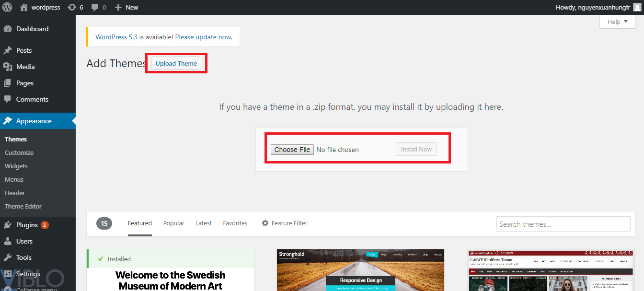Click the Pages document icon
This screenshot has height=291, width=644.
(x=8, y=83)
